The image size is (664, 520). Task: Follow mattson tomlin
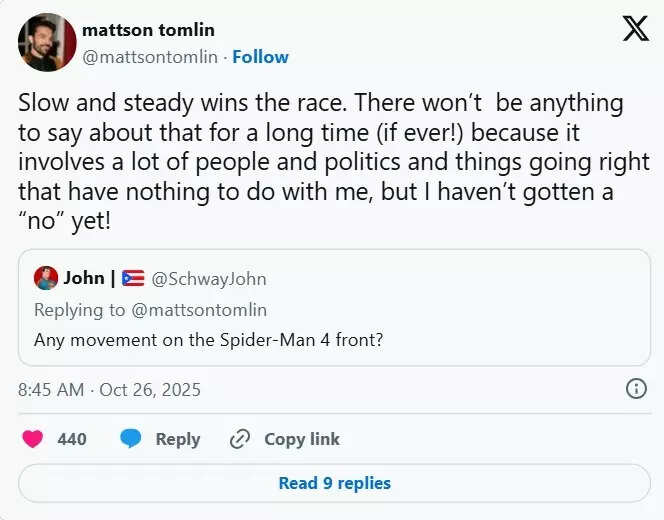[260, 57]
